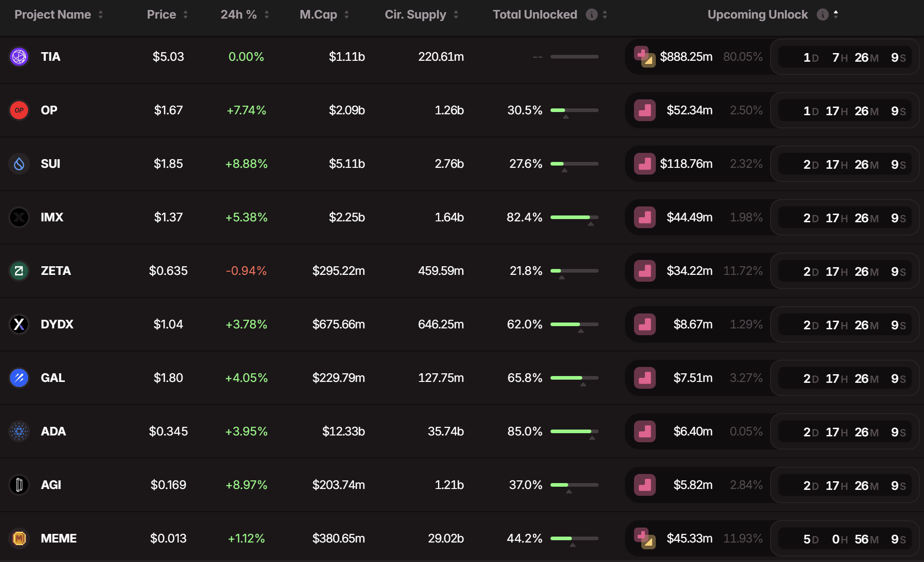Click the OP red token logo

19,110
